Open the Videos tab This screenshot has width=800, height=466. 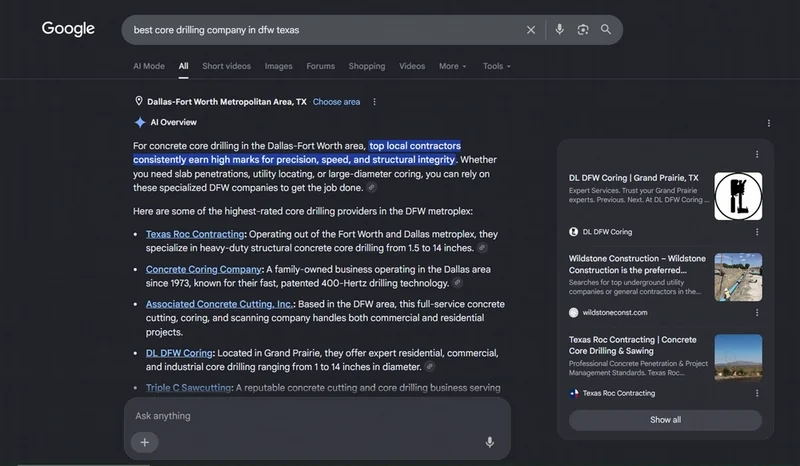(x=412, y=66)
